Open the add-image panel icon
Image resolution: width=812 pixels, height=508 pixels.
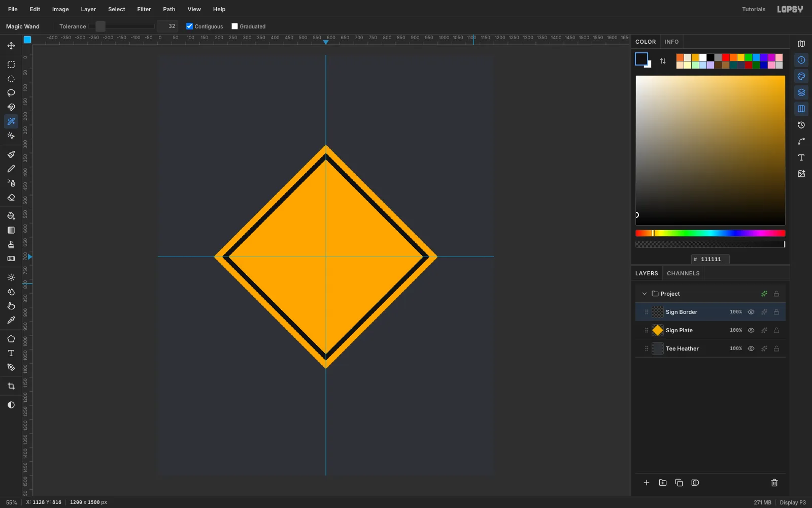tap(801, 174)
